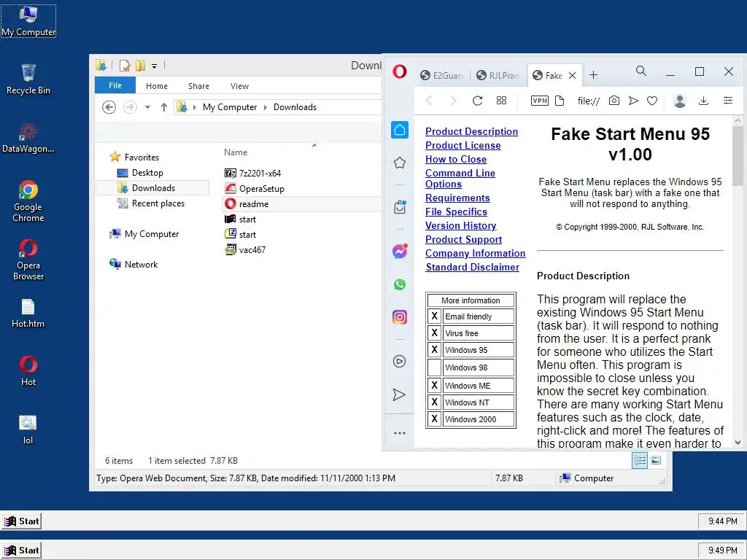The width and height of the screenshot is (747, 560).
Task: Click the Opera page vertical scrollbar thumb
Action: (x=738, y=156)
